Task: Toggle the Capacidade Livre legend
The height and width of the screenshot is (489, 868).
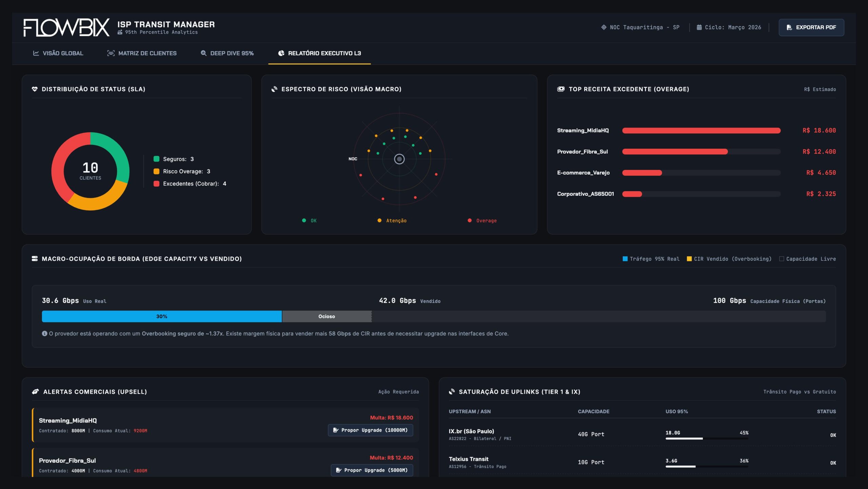Action: point(808,259)
